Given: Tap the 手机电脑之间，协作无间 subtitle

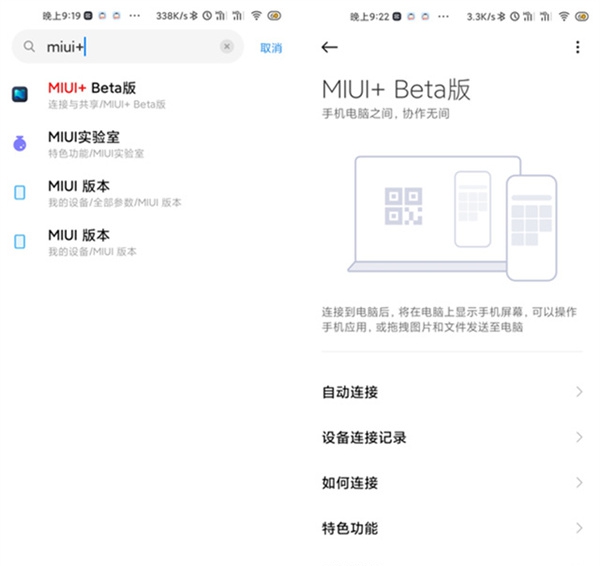Looking at the screenshot, I should point(386,113).
